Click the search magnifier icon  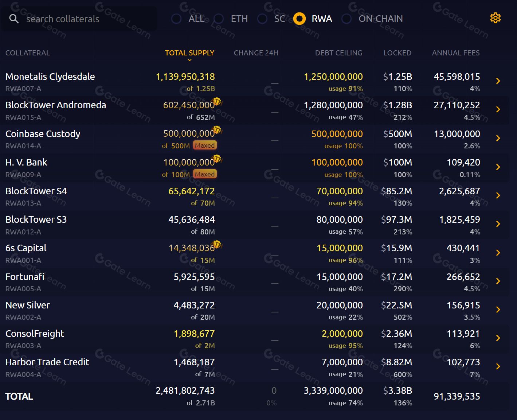14,19
